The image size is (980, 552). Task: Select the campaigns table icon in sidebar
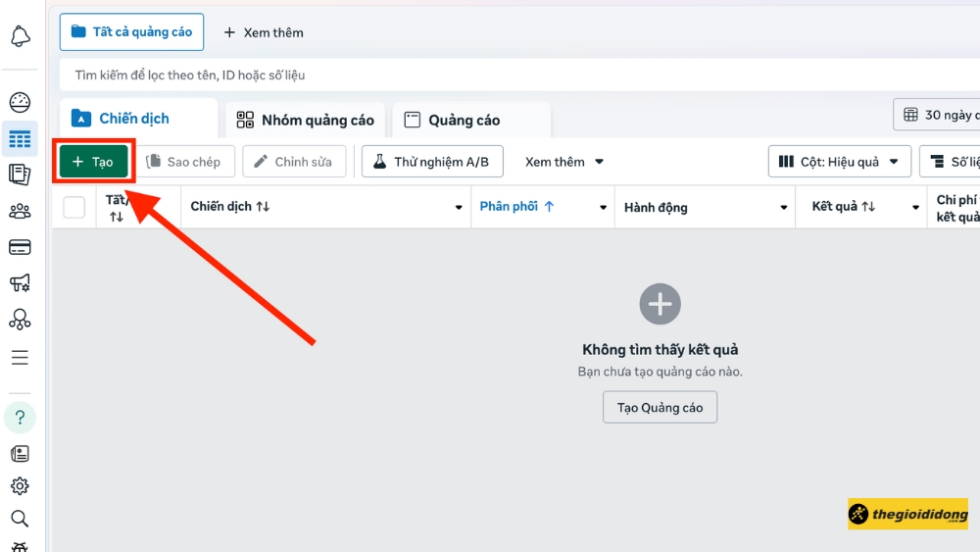(x=20, y=139)
